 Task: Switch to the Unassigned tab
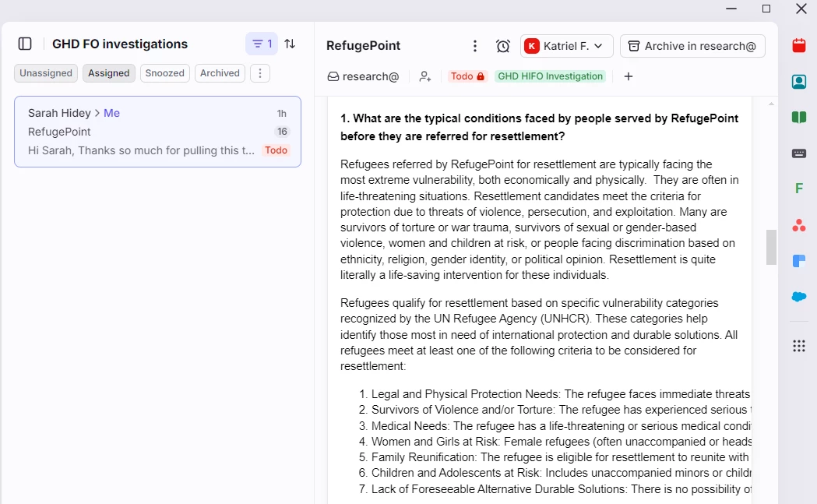(46, 73)
